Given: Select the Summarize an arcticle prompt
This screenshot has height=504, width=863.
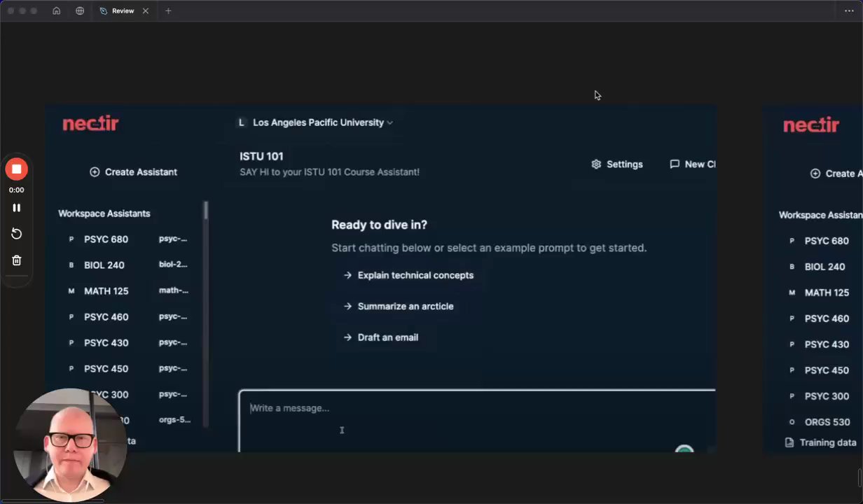Looking at the screenshot, I should [399, 307].
